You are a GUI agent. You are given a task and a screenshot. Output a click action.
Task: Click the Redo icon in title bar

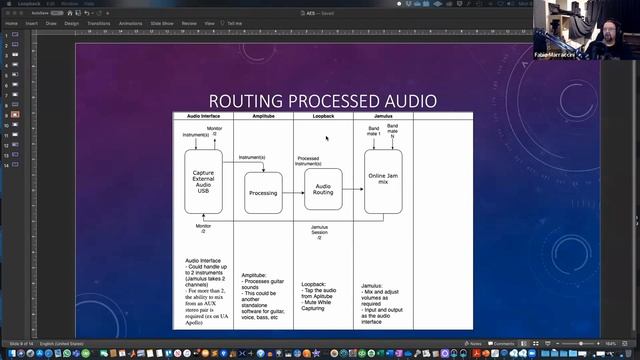[98, 13]
